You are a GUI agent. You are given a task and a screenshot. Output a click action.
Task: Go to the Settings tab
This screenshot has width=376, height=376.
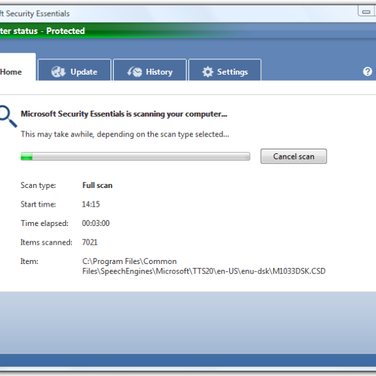pyautogui.click(x=225, y=70)
